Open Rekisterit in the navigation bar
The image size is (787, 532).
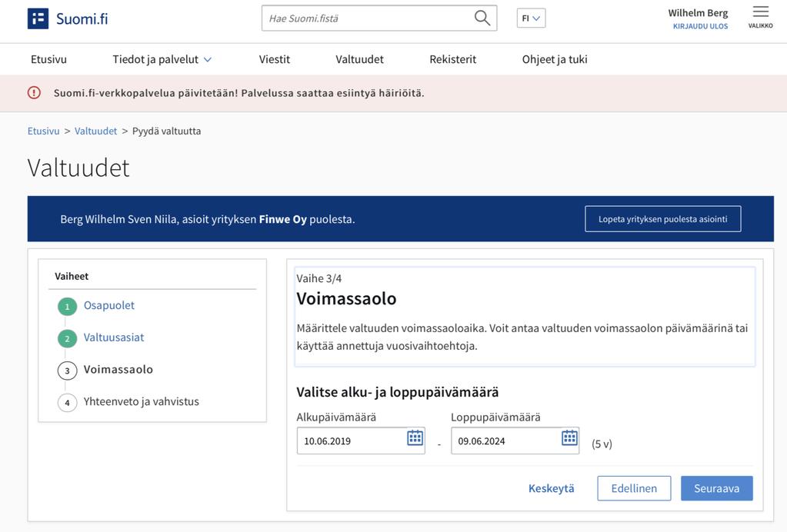(452, 59)
